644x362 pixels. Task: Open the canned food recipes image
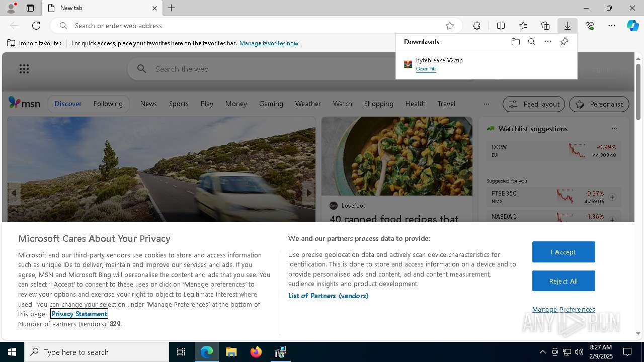click(397, 156)
